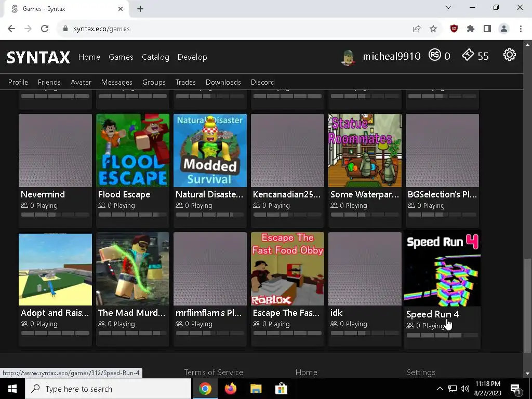532x399 pixels.
Task: Open Games in Syntax navbar
Action: (x=121, y=57)
